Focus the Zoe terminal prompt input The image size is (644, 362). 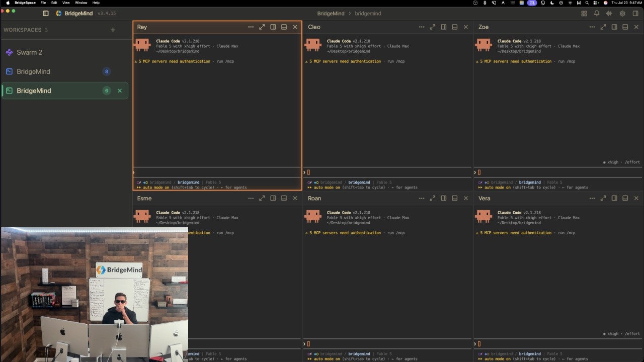[558, 172]
